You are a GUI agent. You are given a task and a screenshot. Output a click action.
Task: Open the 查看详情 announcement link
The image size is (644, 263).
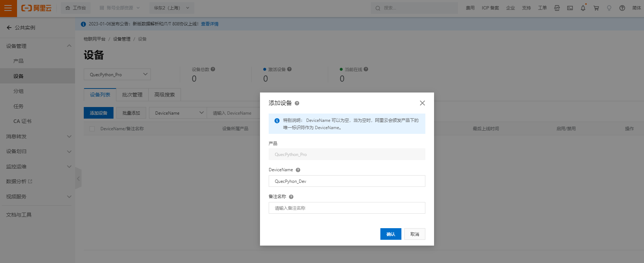click(210, 24)
